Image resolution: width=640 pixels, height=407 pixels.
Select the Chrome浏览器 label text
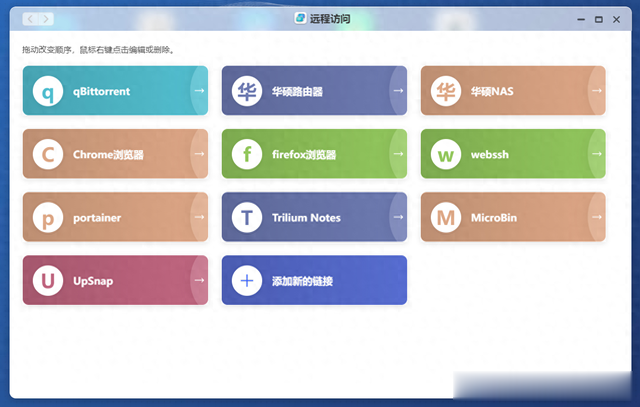108,155
